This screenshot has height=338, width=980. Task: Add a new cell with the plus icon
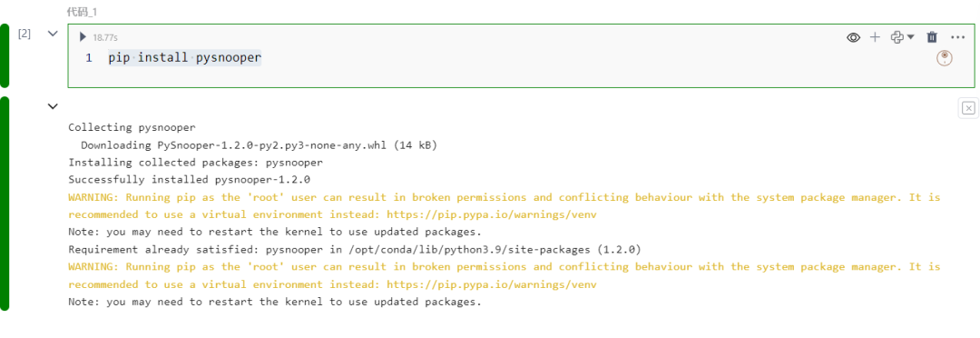click(x=875, y=37)
